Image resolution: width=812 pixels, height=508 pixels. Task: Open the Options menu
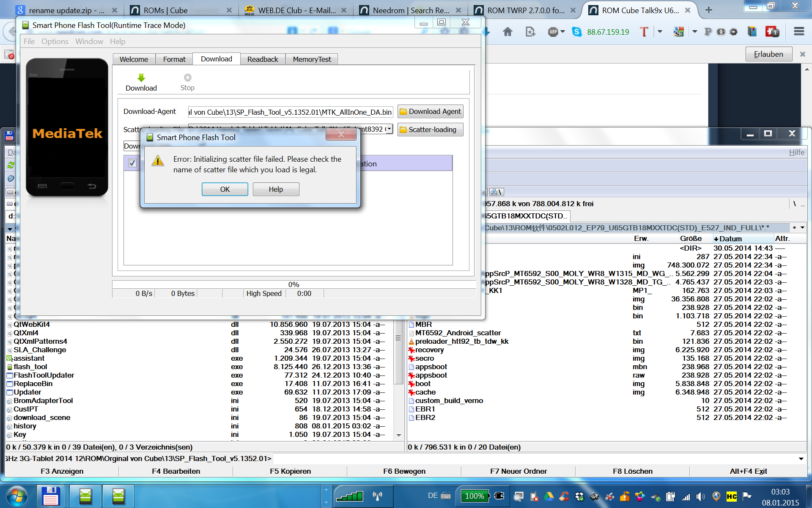(55, 41)
